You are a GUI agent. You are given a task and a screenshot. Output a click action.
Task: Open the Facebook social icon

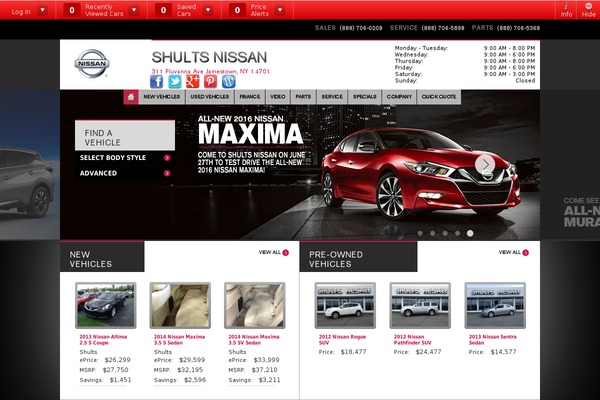click(x=157, y=82)
